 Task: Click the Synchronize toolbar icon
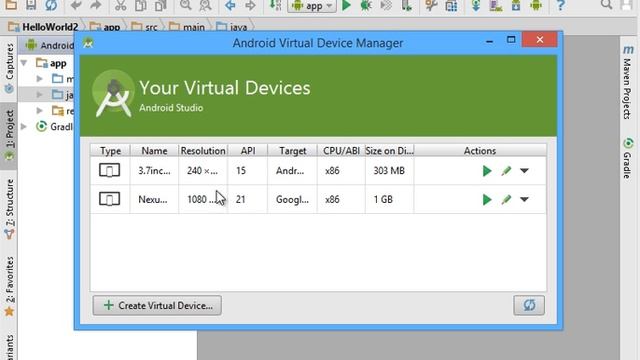pyautogui.click(x=51, y=5)
